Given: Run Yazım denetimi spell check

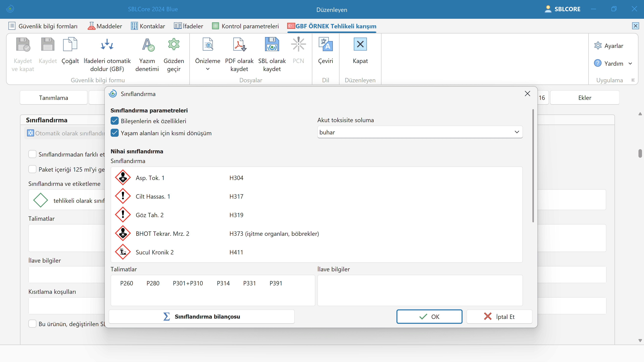Looking at the screenshot, I should (x=147, y=45).
